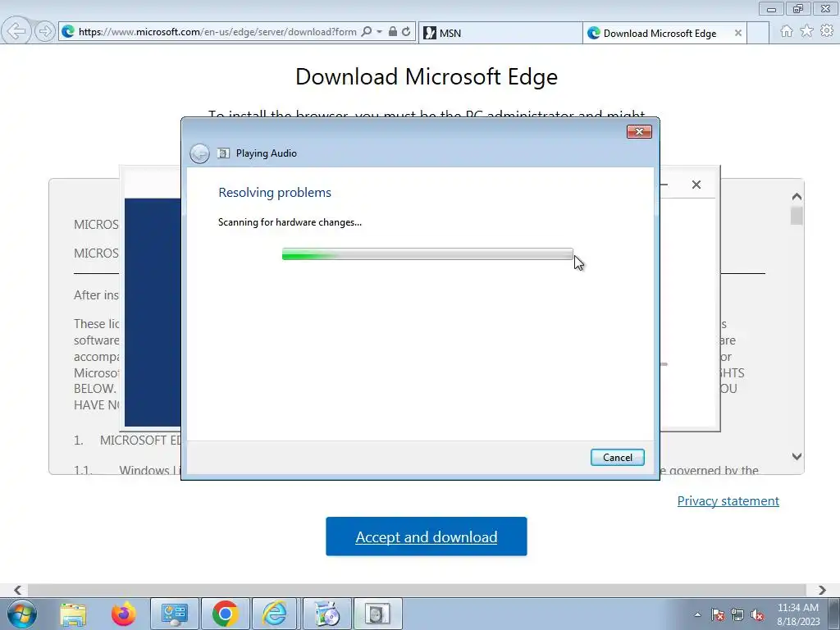Click the 'Download Microsoft Edge' page heading
Image resolution: width=840 pixels, height=630 pixels.
coord(427,76)
